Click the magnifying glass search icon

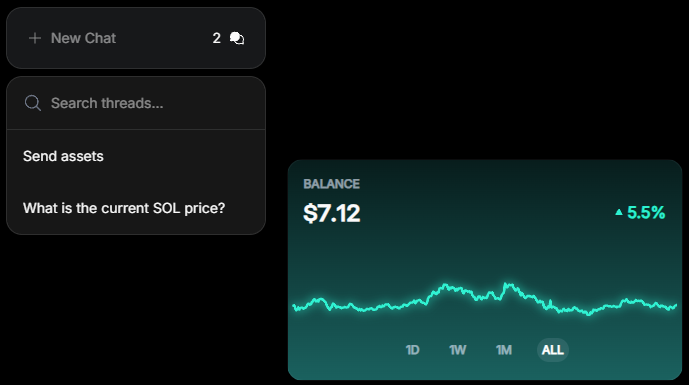click(x=33, y=103)
